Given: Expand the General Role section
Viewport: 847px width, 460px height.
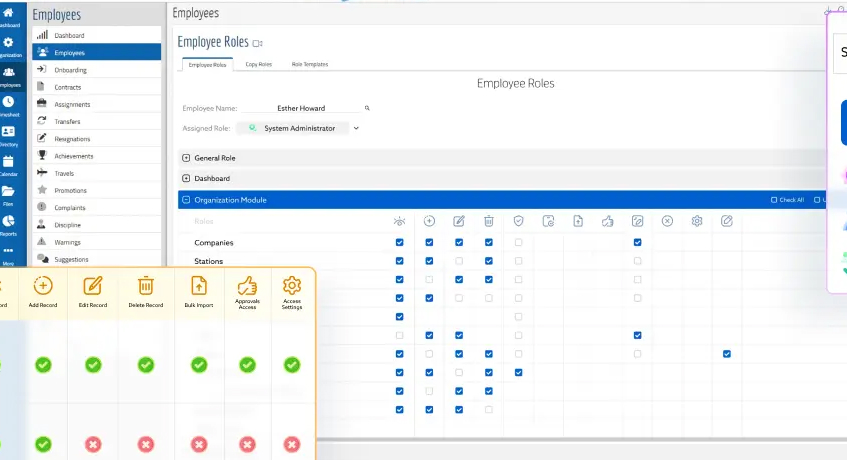Looking at the screenshot, I should click(x=186, y=158).
